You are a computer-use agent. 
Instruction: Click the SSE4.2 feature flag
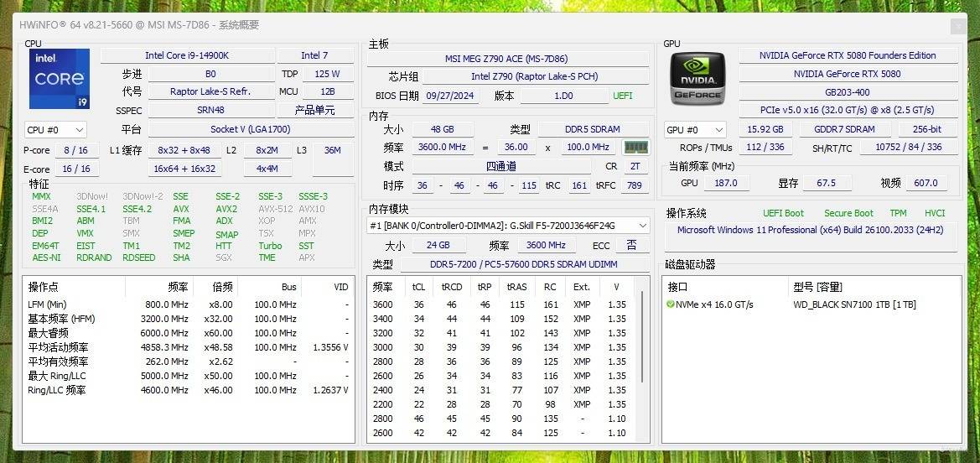[137, 209]
